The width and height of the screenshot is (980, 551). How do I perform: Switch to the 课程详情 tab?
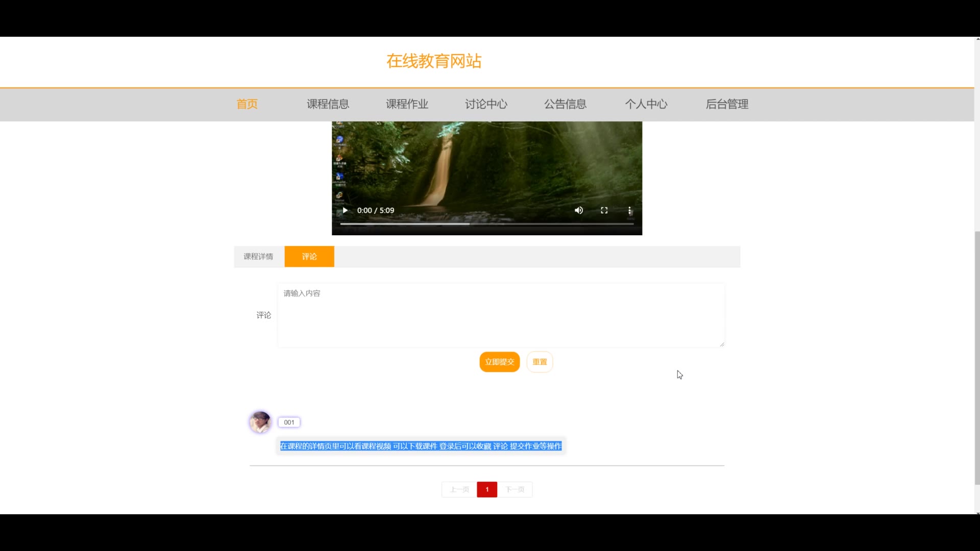[259, 257]
